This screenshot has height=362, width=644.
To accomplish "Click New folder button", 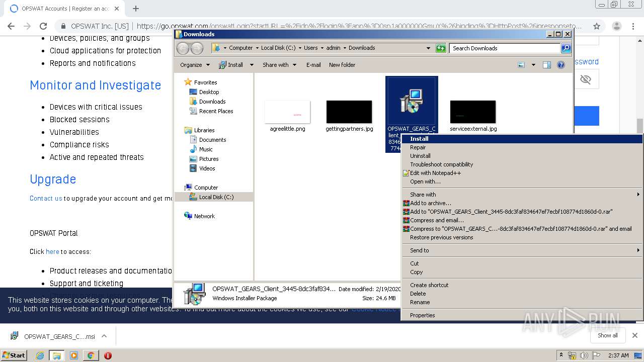I will (x=342, y=65).
